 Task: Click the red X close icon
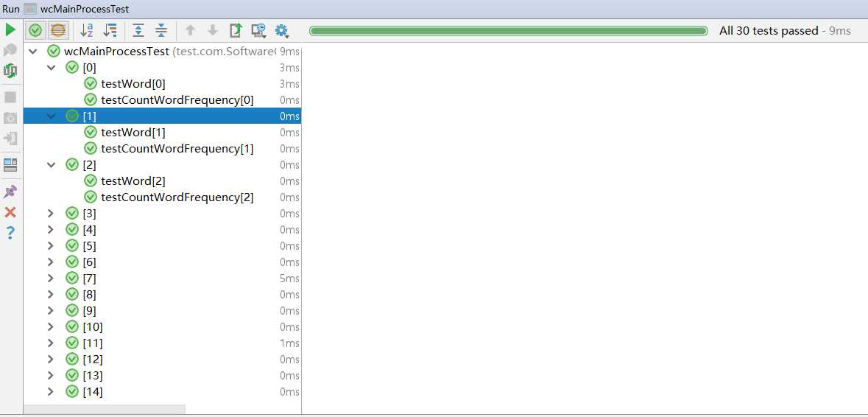[x=10, y=212]
